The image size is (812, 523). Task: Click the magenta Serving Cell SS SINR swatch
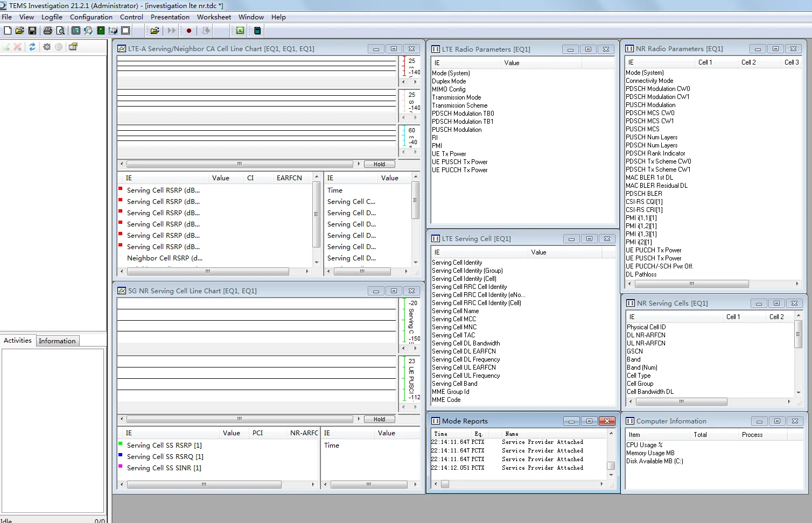pos(121,467)
